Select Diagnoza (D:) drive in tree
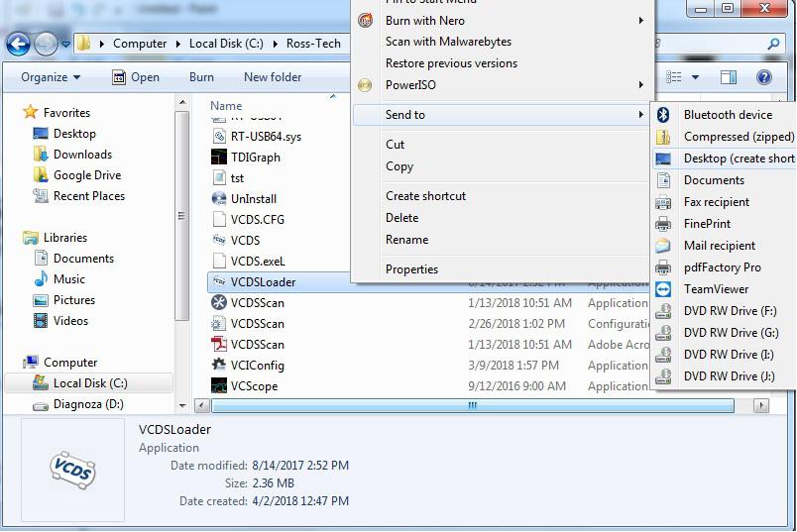Screen dimensions: 797x532 [x=77, y=404]
